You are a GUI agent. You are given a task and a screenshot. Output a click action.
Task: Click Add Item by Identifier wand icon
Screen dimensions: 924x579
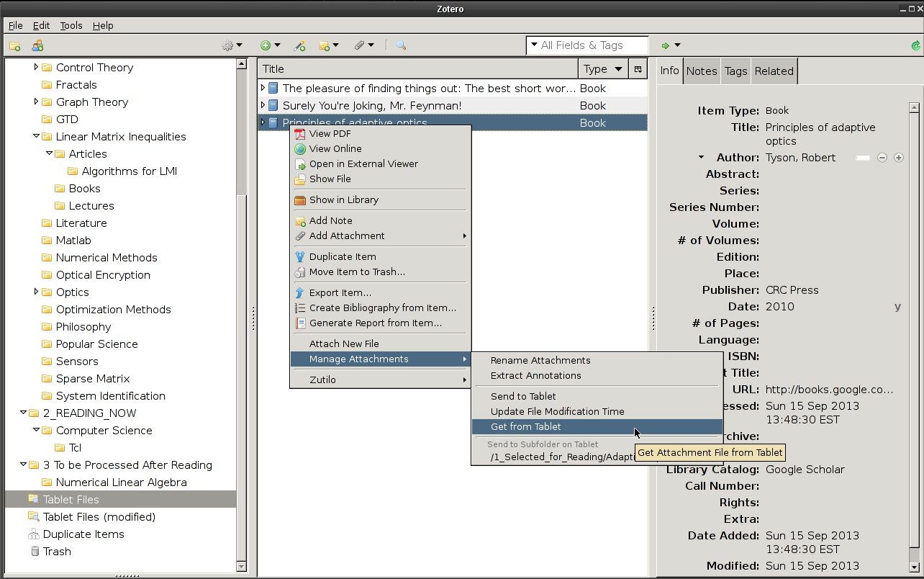(x=300, y=45)
